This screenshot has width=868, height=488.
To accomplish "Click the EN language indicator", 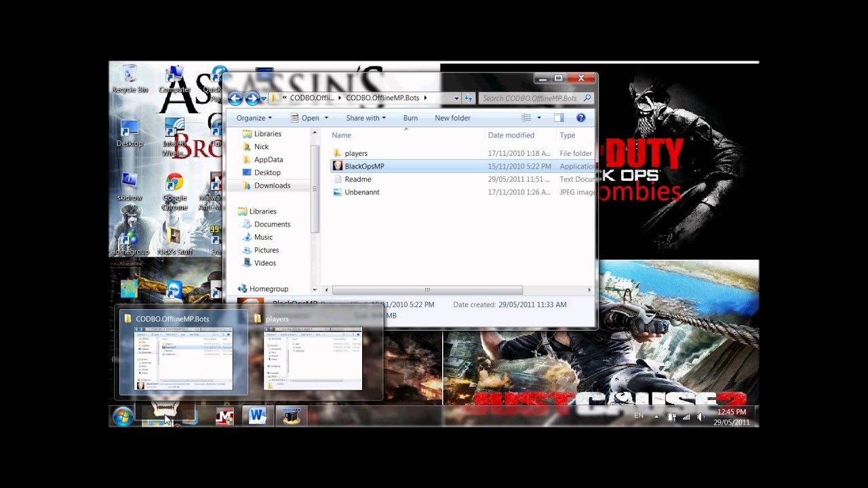I will 638,415.
